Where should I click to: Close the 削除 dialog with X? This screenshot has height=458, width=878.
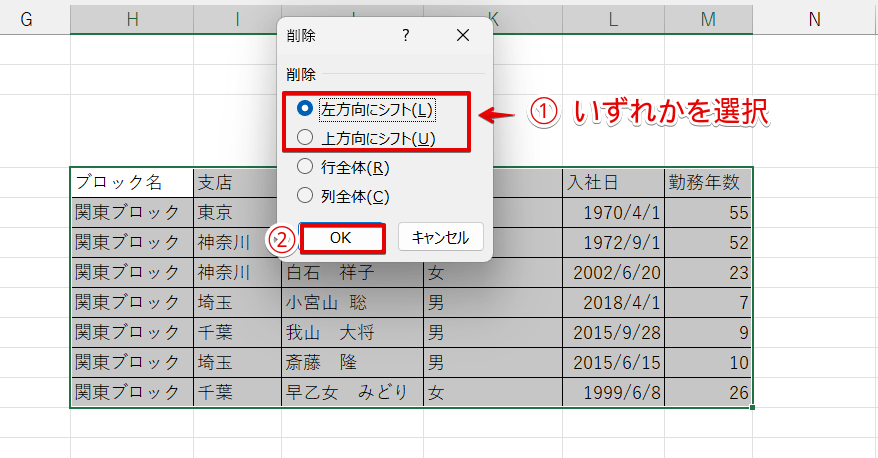[463, 35]
